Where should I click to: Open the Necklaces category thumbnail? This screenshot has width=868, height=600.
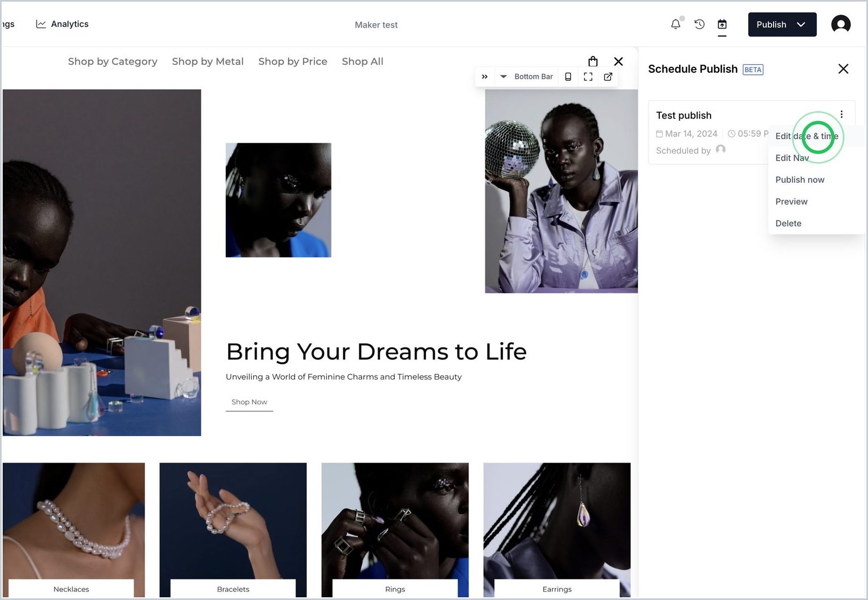tap(73, 529)
